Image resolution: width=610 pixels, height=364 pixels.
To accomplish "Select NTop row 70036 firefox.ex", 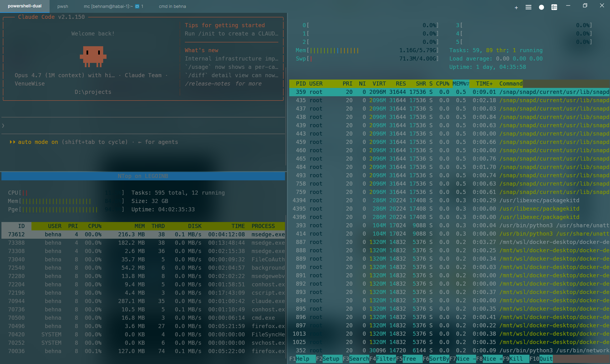I will tap(143, 351).
